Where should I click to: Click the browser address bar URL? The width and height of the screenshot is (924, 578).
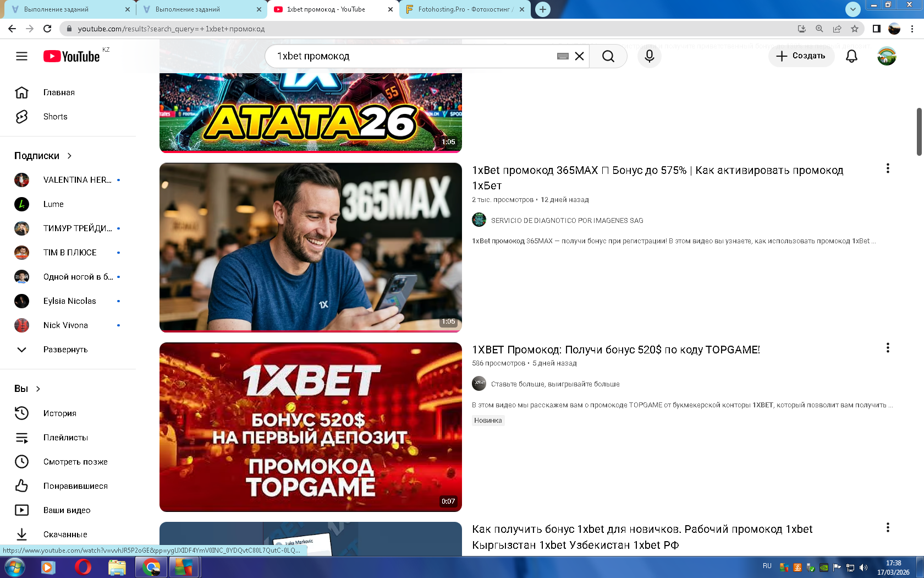point(171,29)
